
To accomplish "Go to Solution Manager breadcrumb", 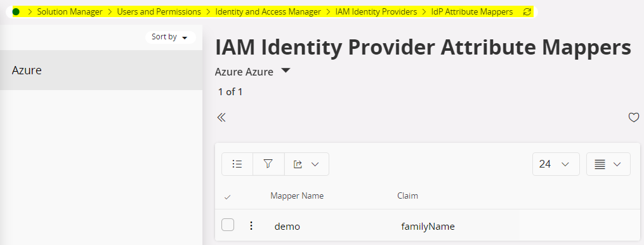I will [70, 12].
